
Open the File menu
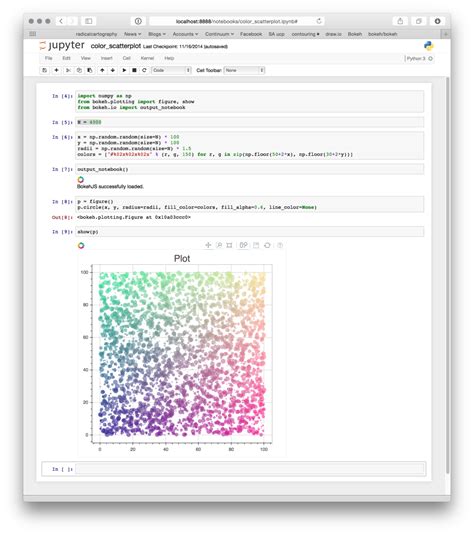tap(49, 58)
